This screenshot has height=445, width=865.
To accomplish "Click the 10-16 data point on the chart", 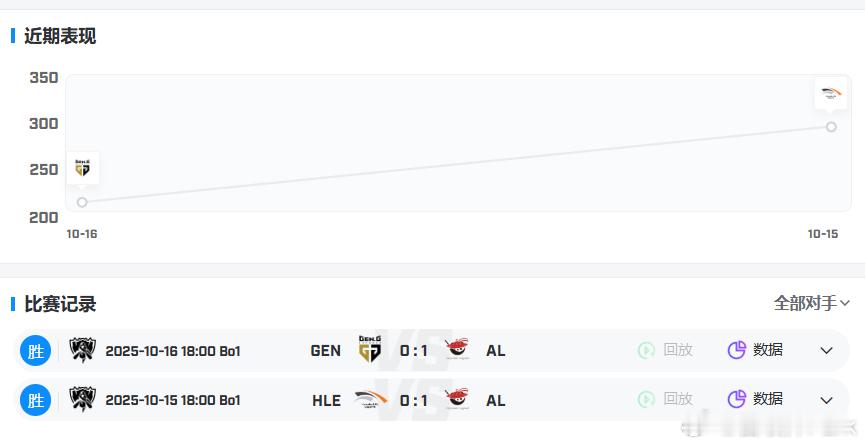I will pyautogui.click(x=82, y=202).
